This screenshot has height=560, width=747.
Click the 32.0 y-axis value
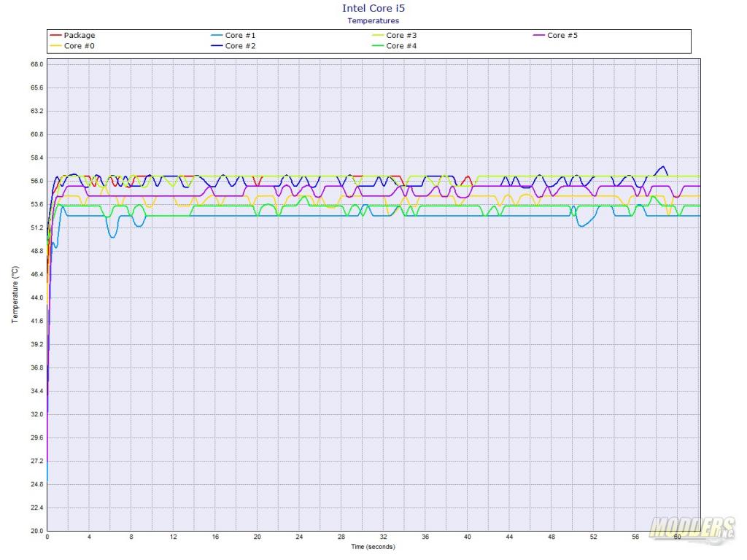pyautogui.click(x=36, y=414)
